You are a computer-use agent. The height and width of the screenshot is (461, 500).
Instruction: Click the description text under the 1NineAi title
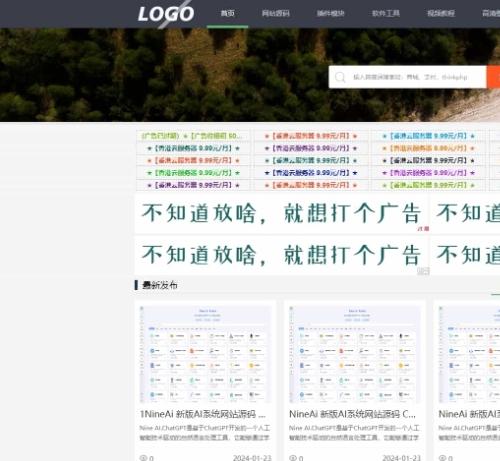tap(205, 432)
